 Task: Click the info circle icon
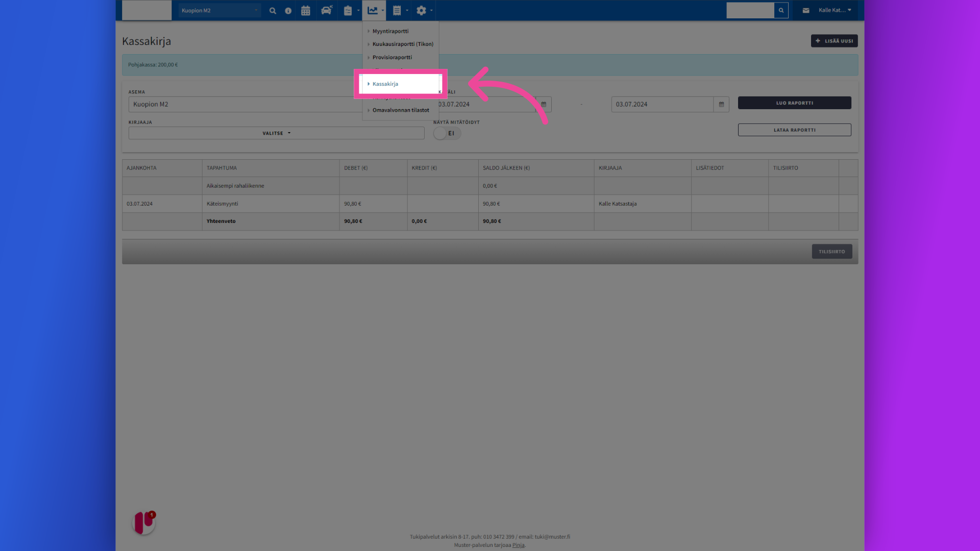(x=288, y=10)
